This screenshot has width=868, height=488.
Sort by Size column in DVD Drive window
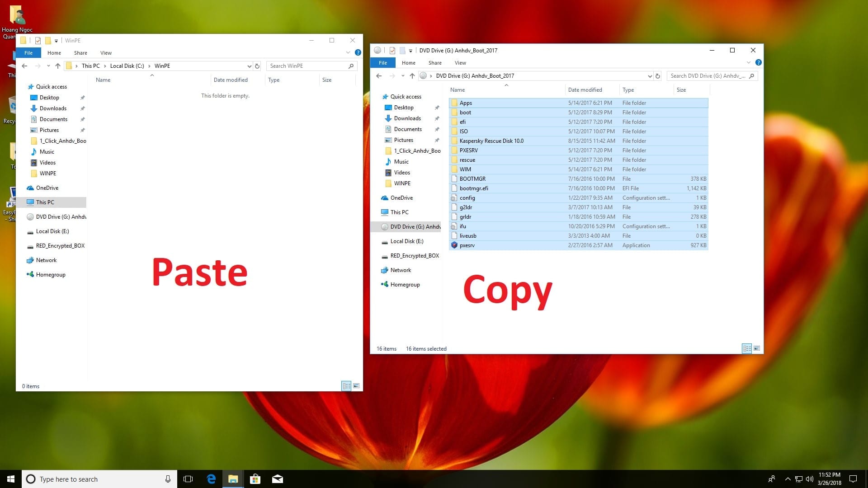coord(691,90)
